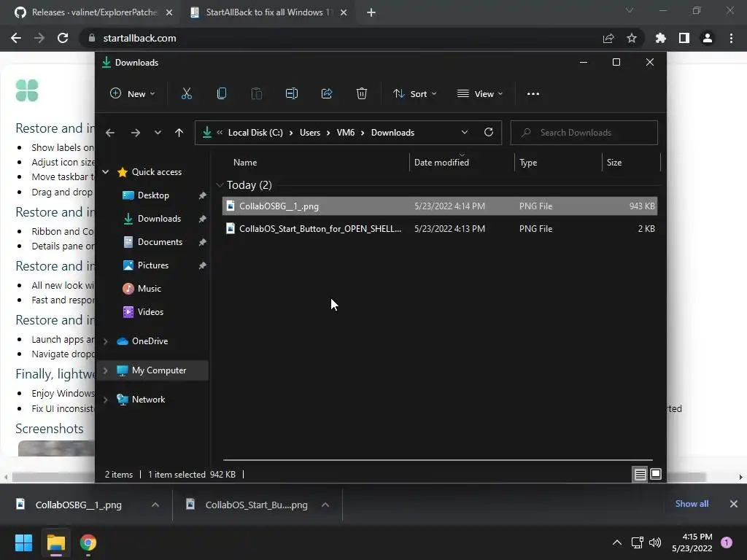Open Chrome three-dot menu
Screen dimensions: 747x560
click(x=731, y=38)
